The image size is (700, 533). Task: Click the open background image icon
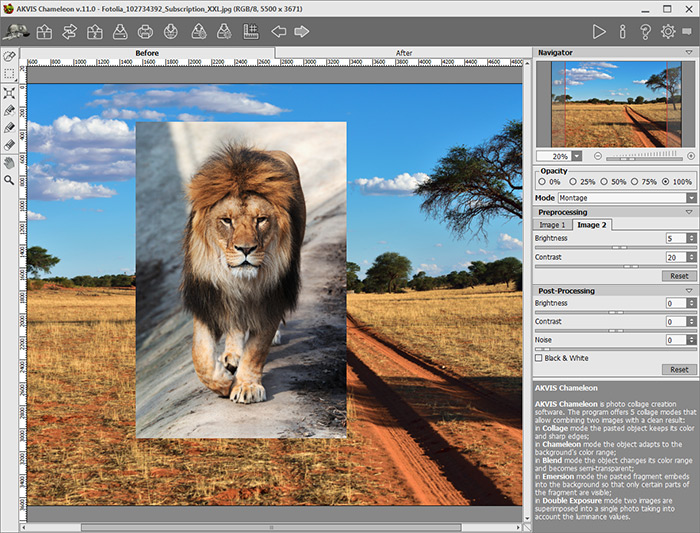[x=44, y=32]
